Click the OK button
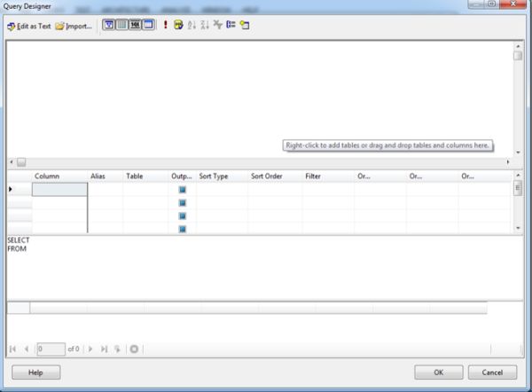 point(438,372)
